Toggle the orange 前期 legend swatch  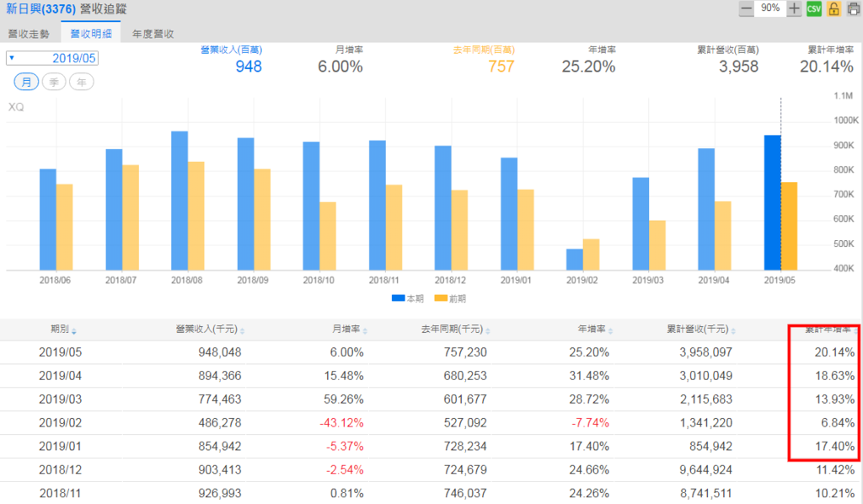(441, 298)
